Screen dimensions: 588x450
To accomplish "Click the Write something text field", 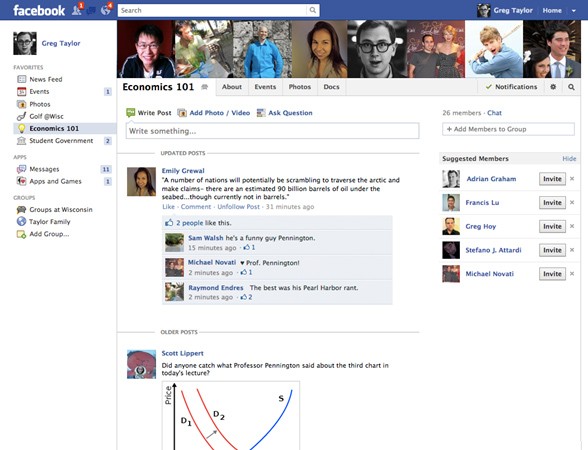I will coord(272,131).
